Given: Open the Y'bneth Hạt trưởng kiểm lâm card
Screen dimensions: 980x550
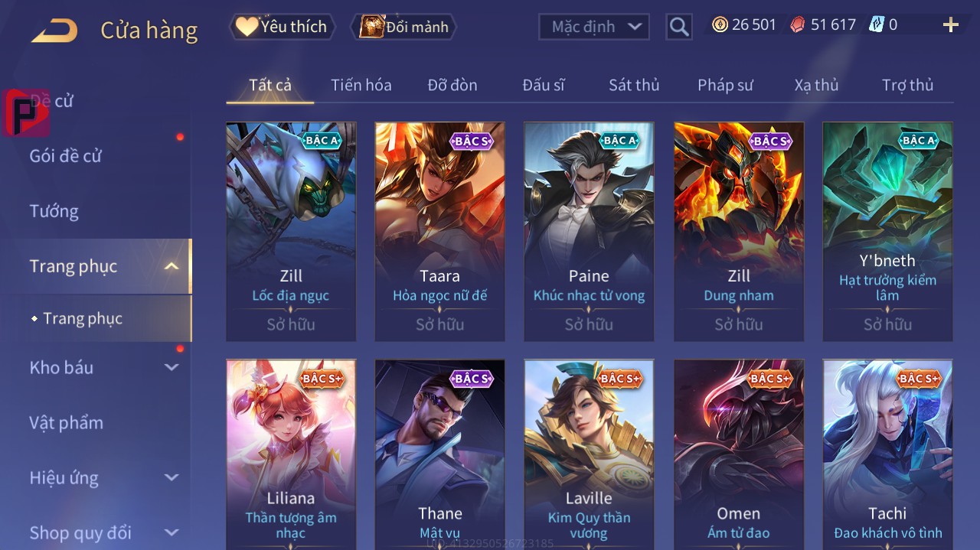Looking at the screenshot, I should (x=887, y=232).
